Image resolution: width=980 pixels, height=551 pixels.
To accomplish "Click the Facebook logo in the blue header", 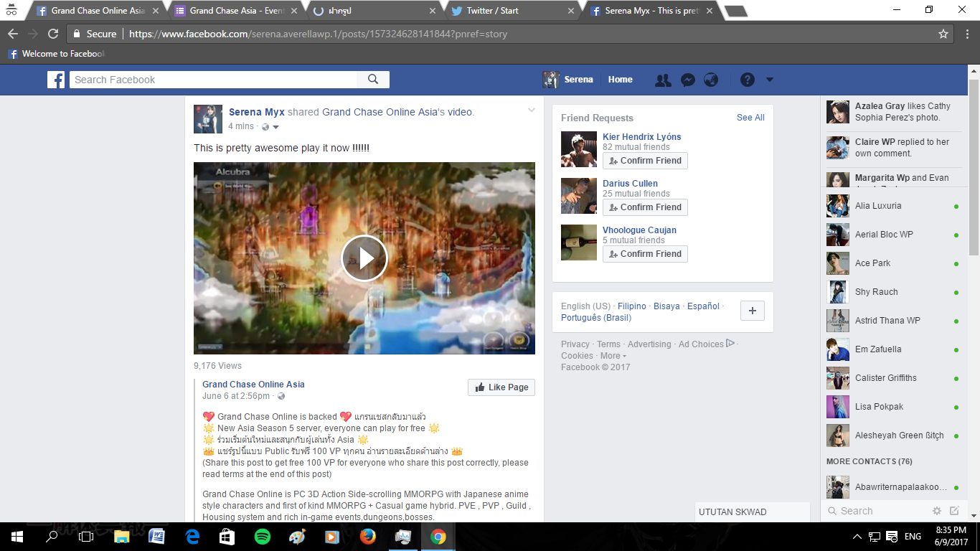I will click(56, 80).
